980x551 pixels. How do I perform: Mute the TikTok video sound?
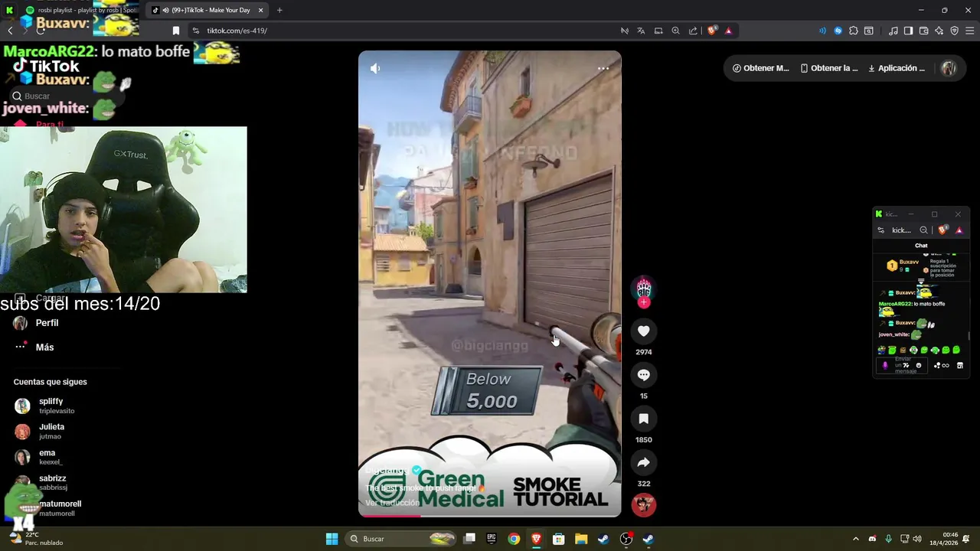point(375,68)
